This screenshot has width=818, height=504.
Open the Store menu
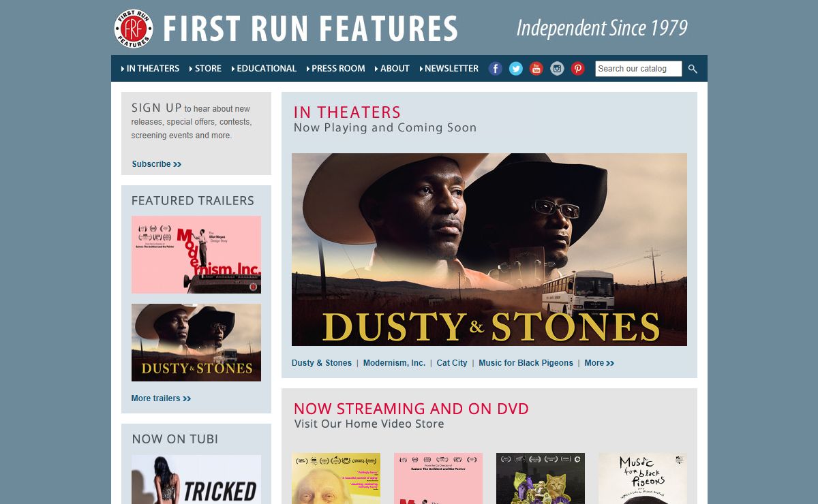(205, 68)
